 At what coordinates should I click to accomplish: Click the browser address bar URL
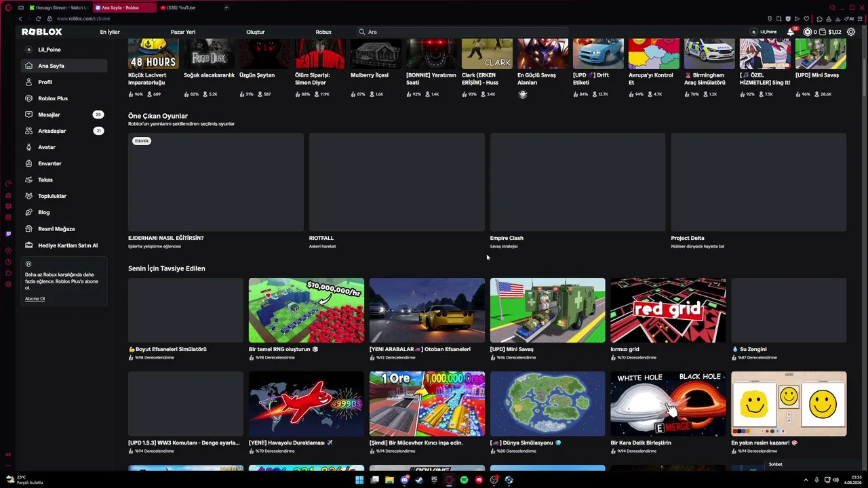(84, 19)
